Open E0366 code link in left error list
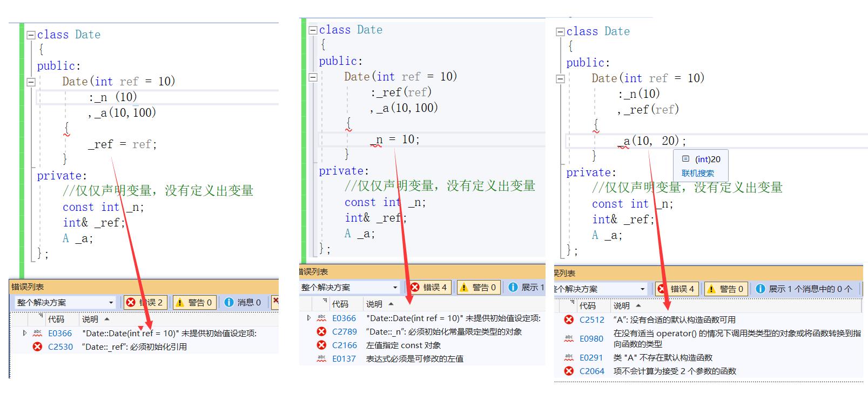The height and width of the screenshot is (393, 868). coord(60,333)
